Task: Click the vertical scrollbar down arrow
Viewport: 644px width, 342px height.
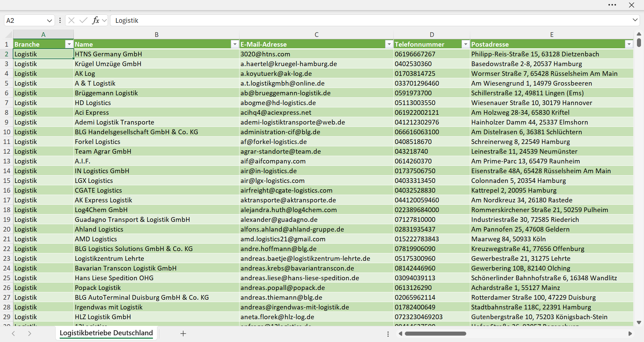Action: pos(639,323)
